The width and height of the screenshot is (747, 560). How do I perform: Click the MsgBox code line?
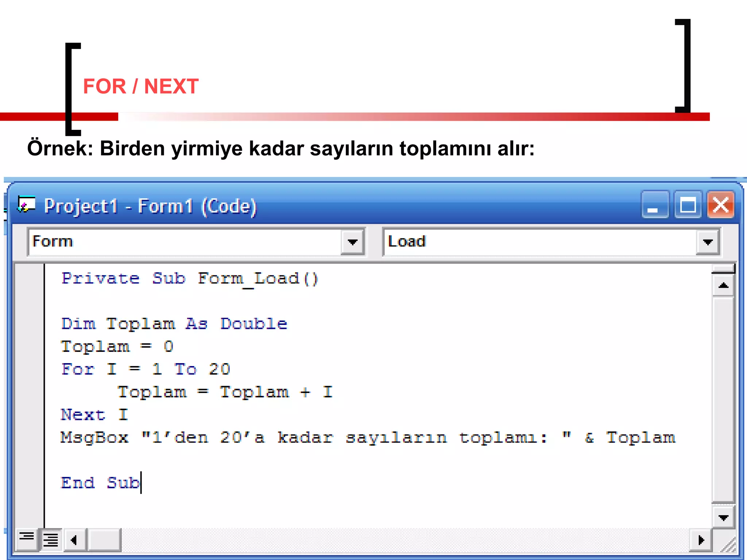(x=368, y=438)
